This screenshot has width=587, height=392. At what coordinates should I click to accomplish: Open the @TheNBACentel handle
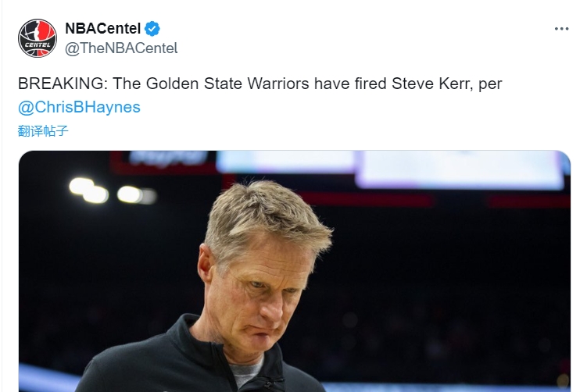[121, 48]
